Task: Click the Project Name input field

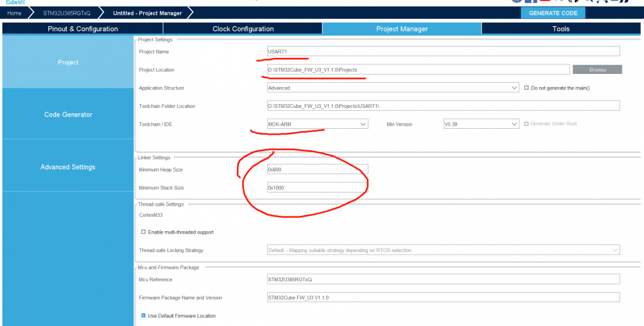Action: click(443, 51)
